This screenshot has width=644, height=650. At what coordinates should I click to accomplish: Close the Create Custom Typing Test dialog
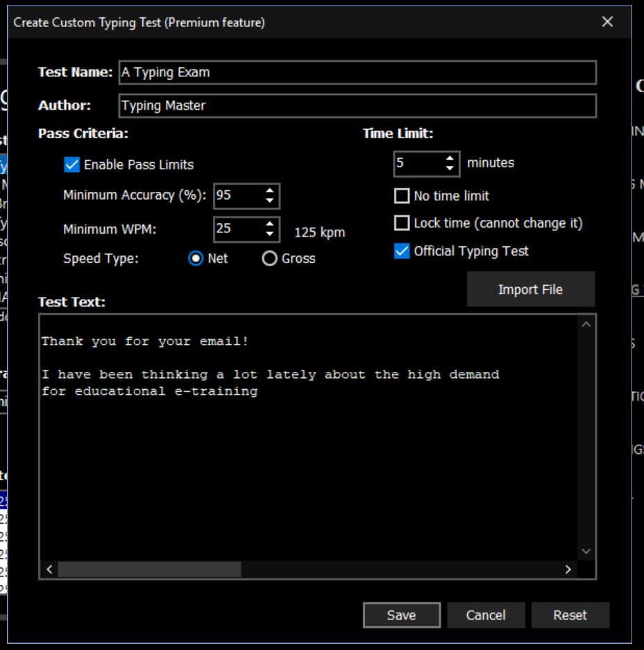pos(607,22)
